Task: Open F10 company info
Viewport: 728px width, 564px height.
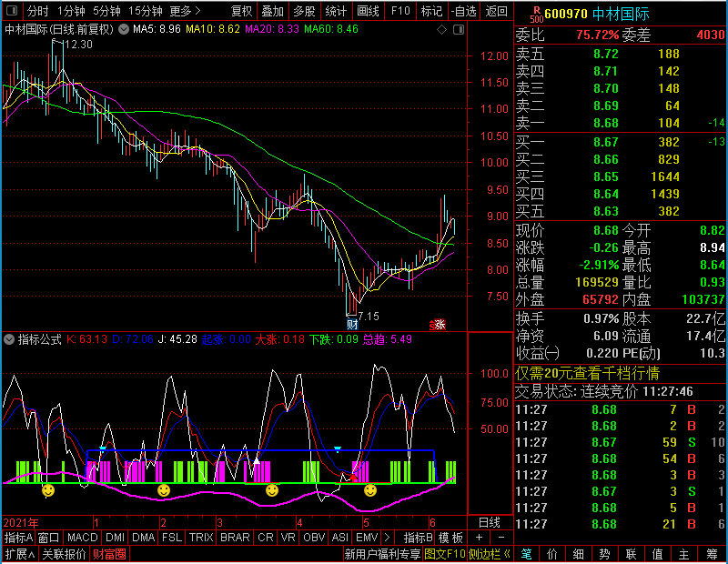Action: [x=400, y=11]
